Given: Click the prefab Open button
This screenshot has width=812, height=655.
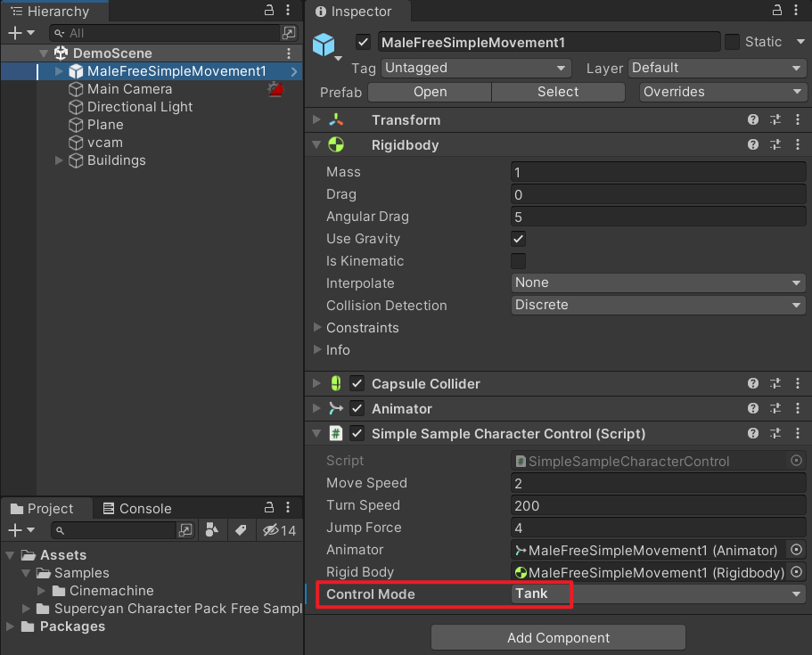Looking at the screenshot, I should point(430,92).
